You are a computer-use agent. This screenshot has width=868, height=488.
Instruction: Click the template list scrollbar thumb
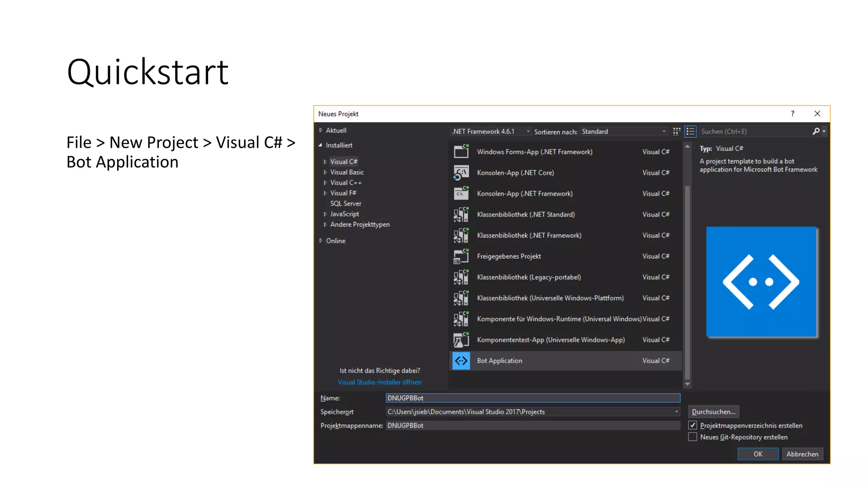coord(687,282)
